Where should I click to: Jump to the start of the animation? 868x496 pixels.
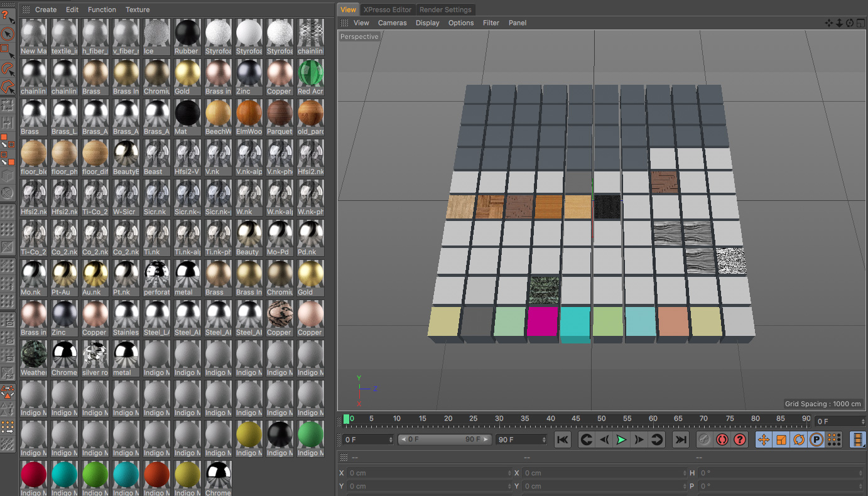563,440
